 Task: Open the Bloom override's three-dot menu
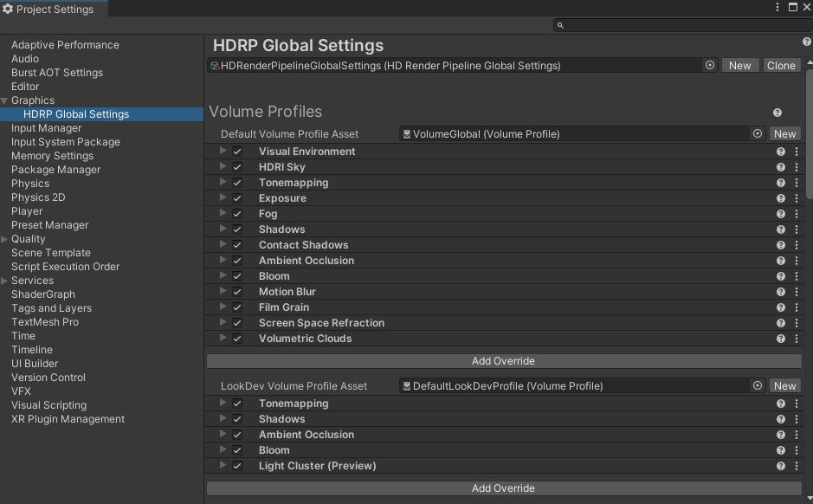point(796,276)
